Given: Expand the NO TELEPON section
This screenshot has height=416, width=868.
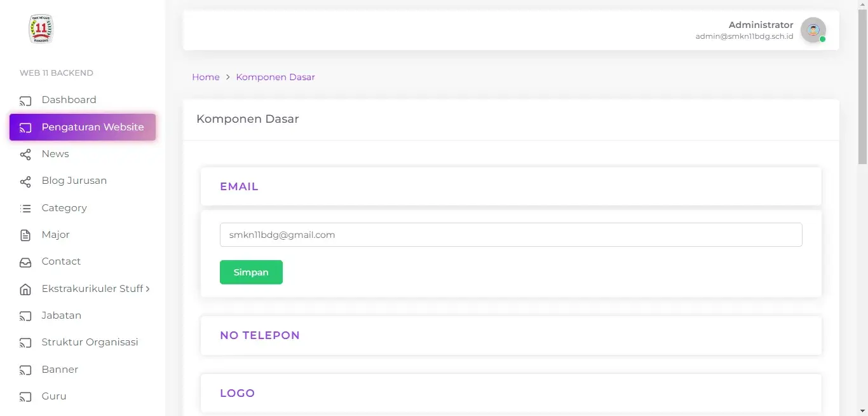Looking at the screenshot, I should click(511, 335).
